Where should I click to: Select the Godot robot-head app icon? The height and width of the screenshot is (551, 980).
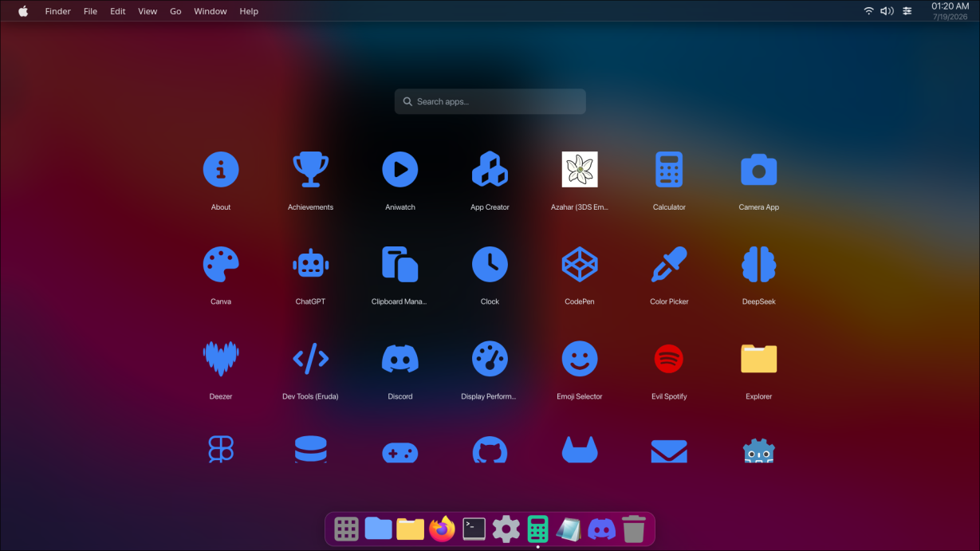(758, 451)
